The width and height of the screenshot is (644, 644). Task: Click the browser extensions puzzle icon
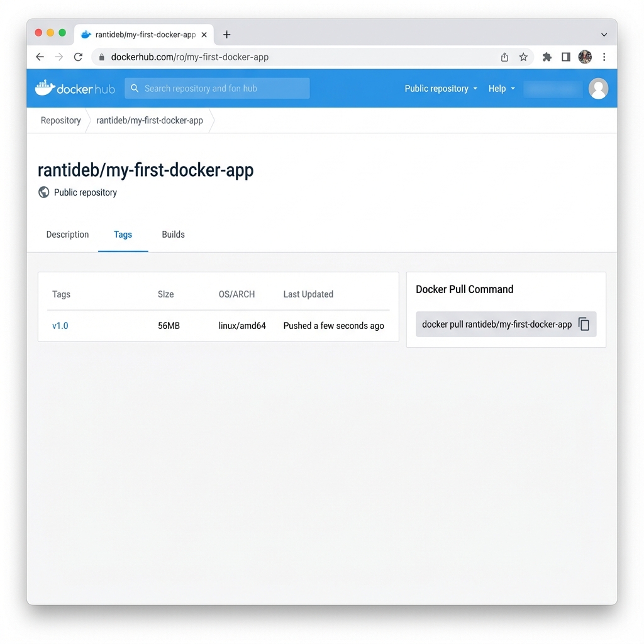[546, 57]
